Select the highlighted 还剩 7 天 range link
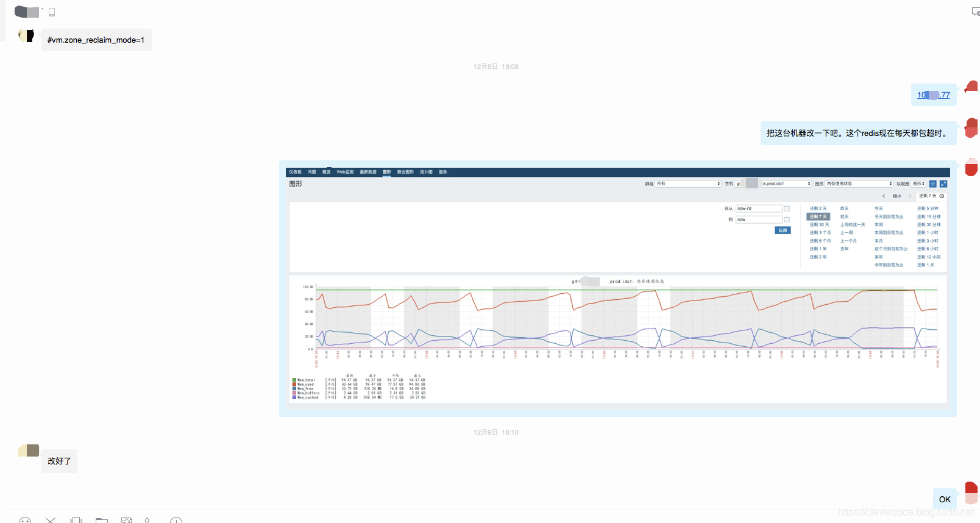The image size is (980, 523). (x=818, y=216)
